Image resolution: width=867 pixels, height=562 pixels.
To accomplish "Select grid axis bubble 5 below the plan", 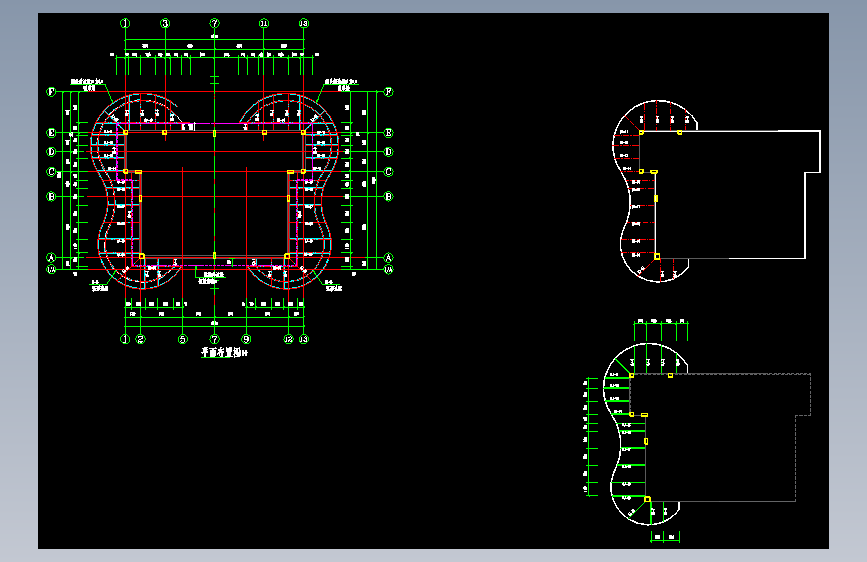I will [x=183, y=339].
